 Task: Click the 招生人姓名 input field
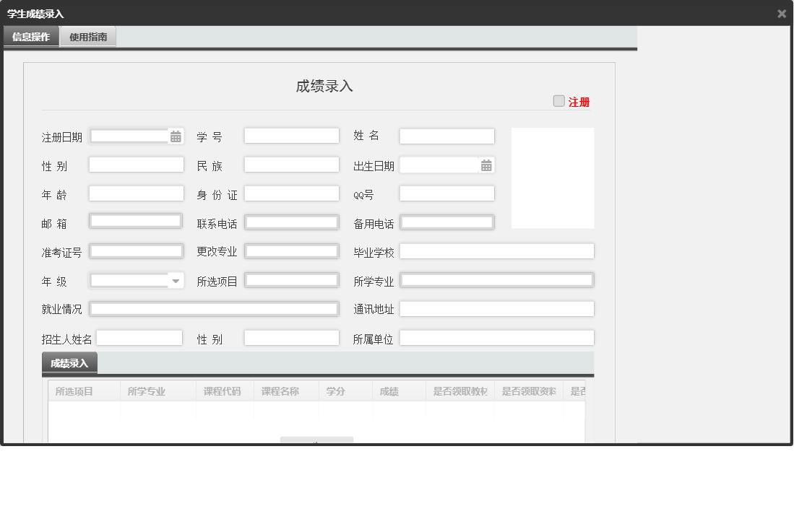(139, 338)
